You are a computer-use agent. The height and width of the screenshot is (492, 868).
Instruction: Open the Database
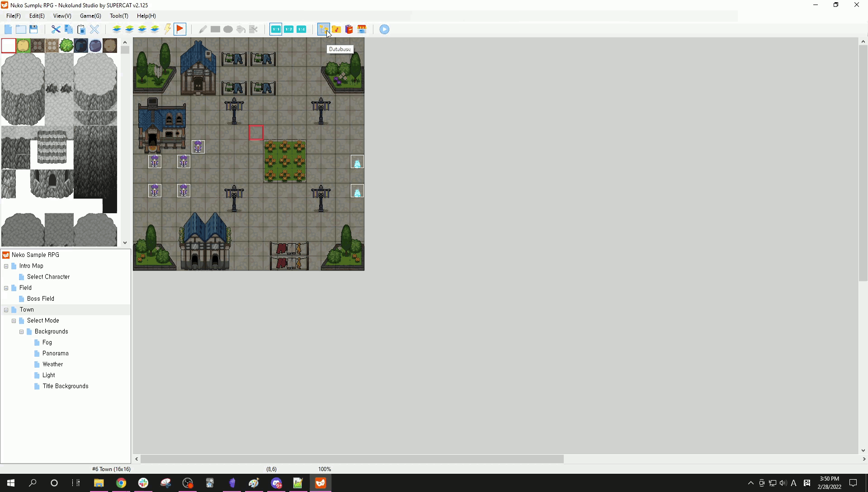[324, 29]
